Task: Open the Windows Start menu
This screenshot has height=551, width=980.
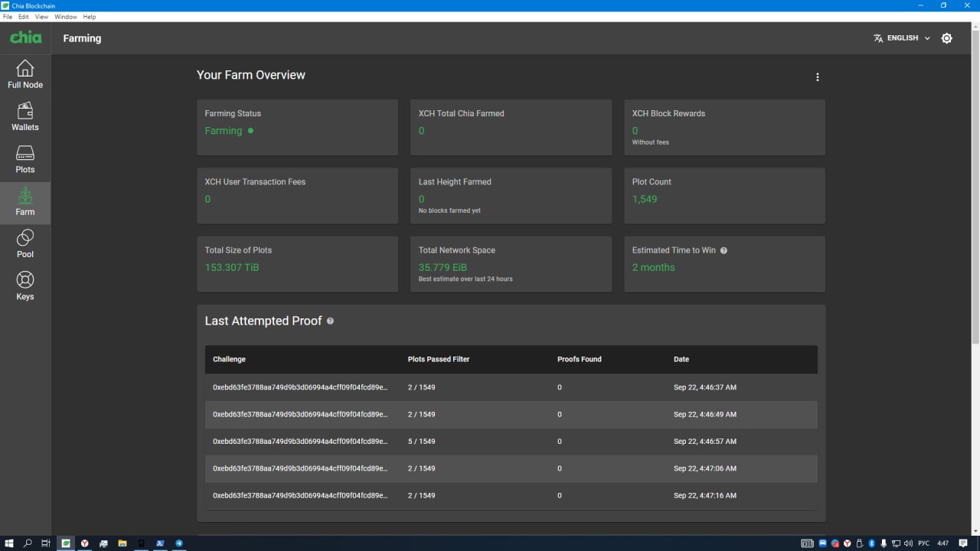Action: point(9,543)
